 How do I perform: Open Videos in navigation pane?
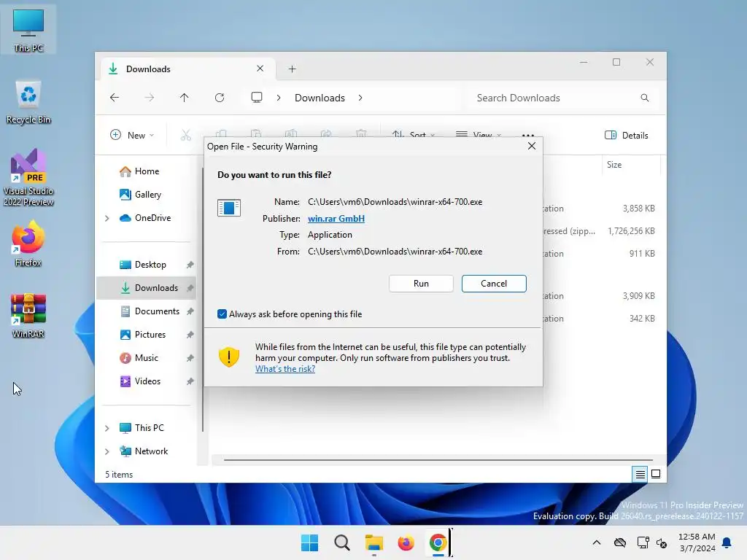tap(147, 381)
